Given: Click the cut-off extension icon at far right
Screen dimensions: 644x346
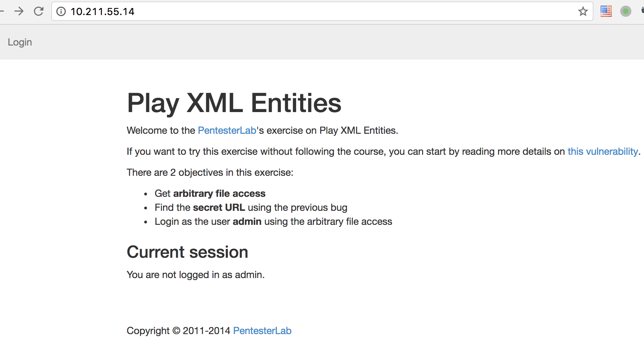Looking at the screenshot, I should point(642,11).
